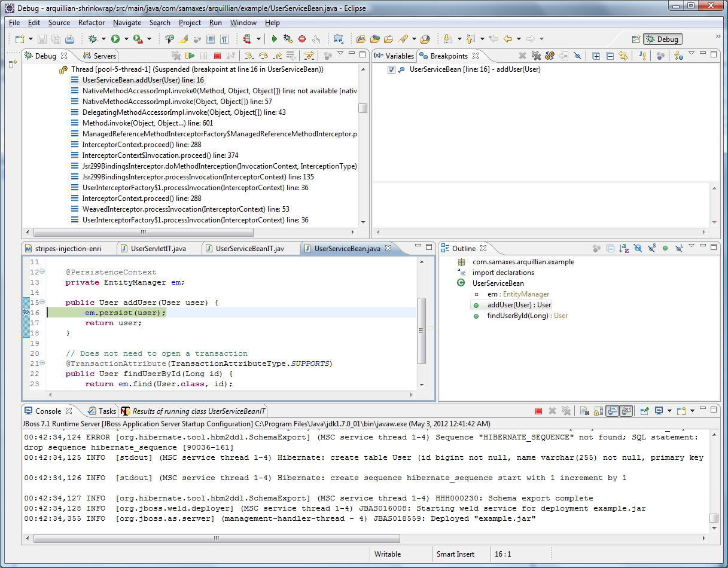728x568 pixels.
Task: Toggle Mark Occurrences highlighter icon
Action: [x=183, y=39]
